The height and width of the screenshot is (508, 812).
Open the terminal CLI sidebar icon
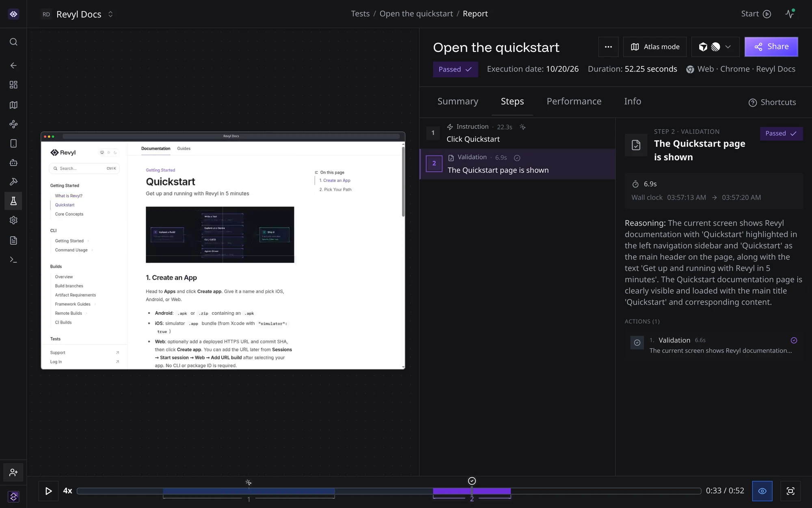(x=13, y=260)
